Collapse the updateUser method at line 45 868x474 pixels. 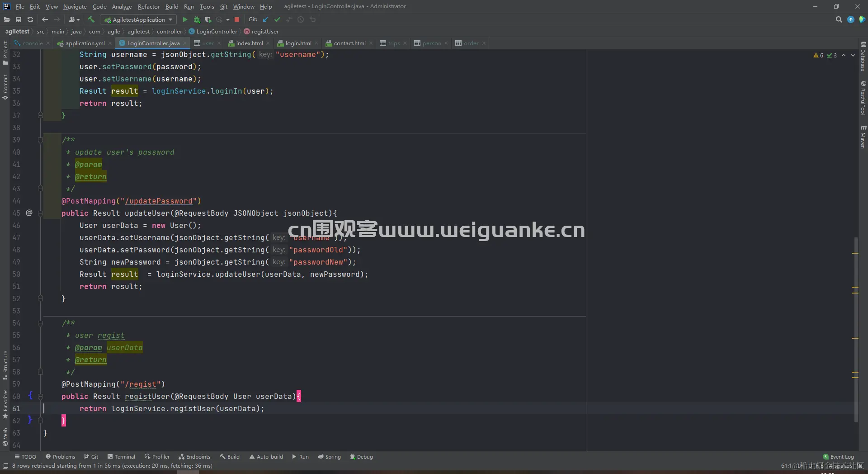pos(40,213)
